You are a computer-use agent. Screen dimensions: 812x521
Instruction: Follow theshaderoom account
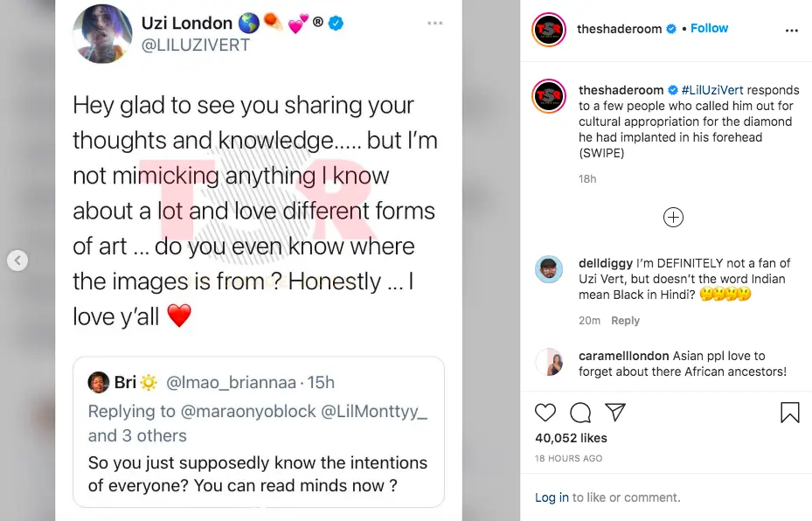click(x=709, y=29)
